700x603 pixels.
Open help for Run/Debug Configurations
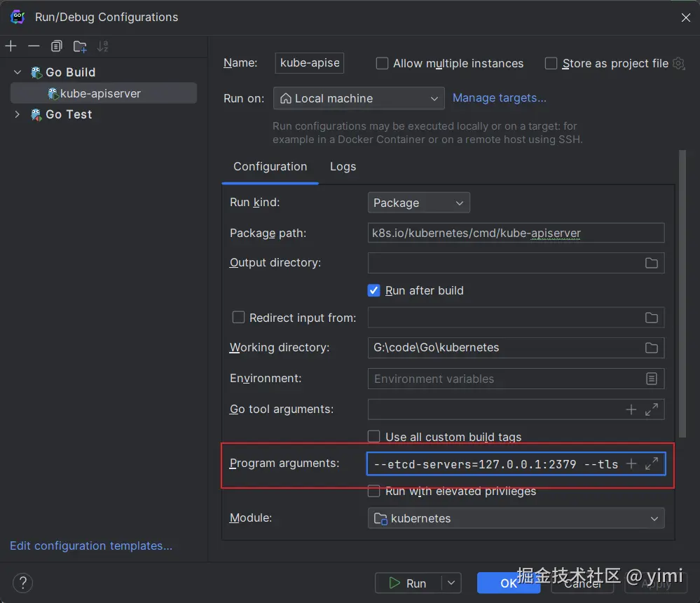[x=22, y=583]
